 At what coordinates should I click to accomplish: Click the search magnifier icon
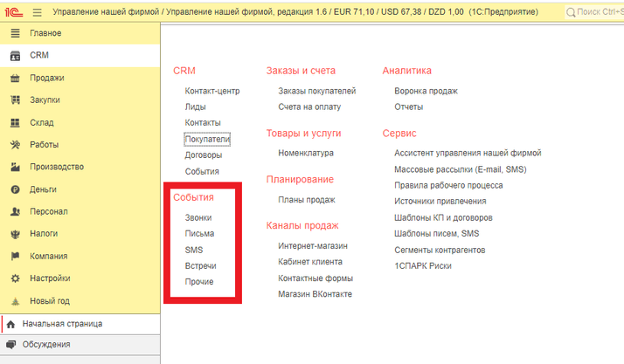tap(571, 13)
